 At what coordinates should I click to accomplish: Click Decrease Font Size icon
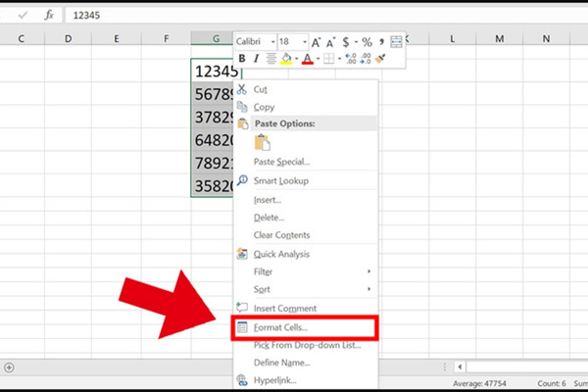click(x=330, y=42)
